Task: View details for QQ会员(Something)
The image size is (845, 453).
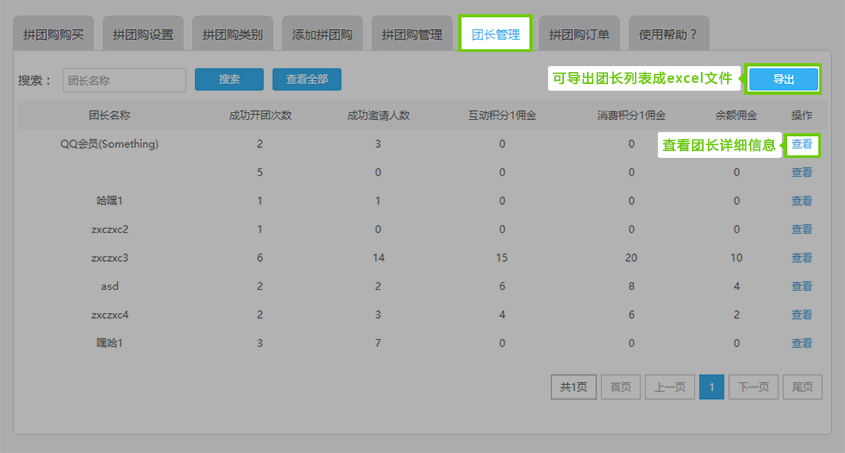Action: 802,144
